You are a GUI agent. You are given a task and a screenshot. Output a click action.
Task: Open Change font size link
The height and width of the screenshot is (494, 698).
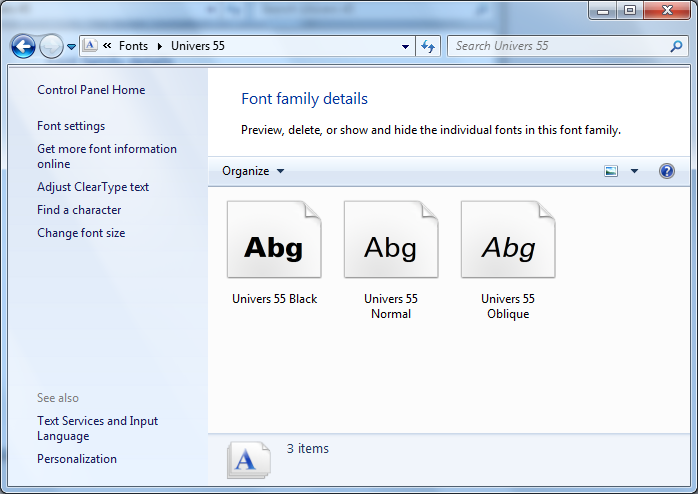coord(81,233)
